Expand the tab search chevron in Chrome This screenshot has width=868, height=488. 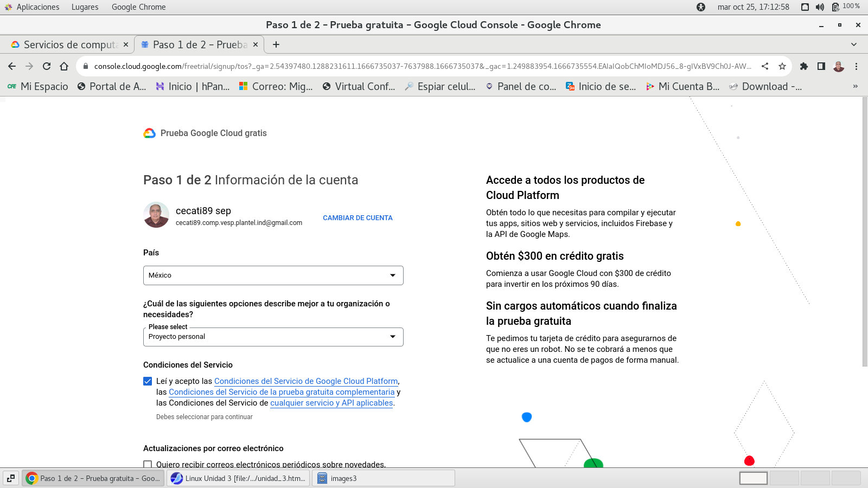[853, 44]
